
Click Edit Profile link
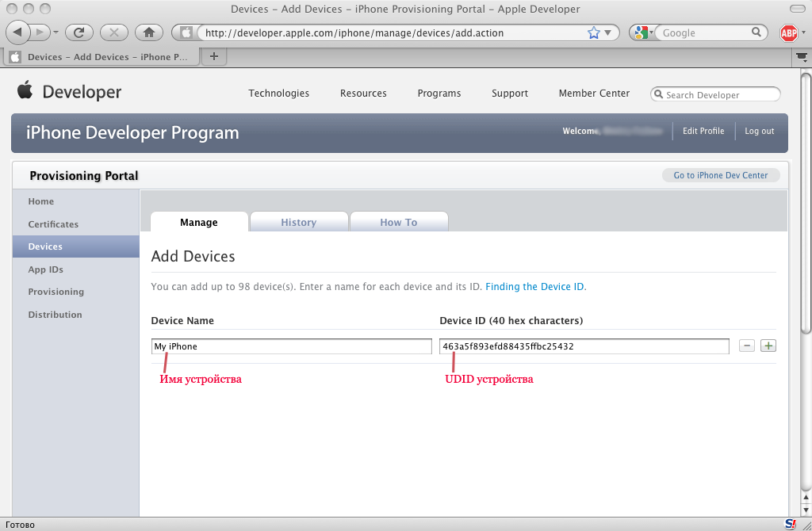click(x=703, y=131)
